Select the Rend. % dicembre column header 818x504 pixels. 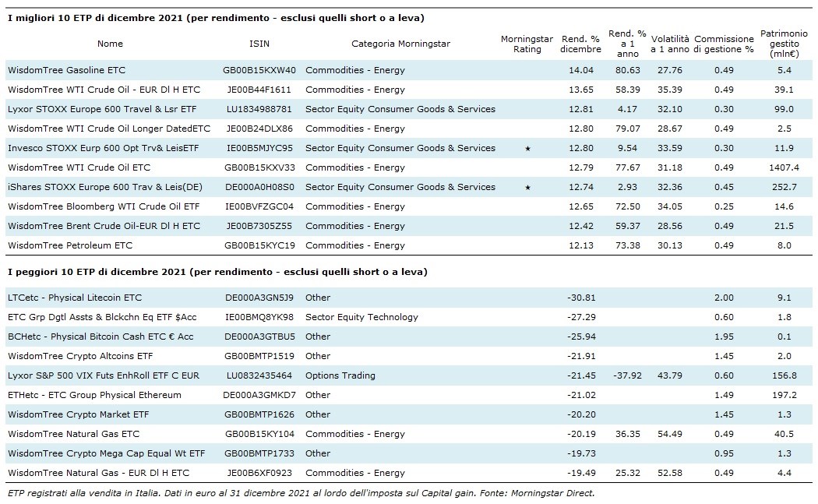(x=580, y=44)
